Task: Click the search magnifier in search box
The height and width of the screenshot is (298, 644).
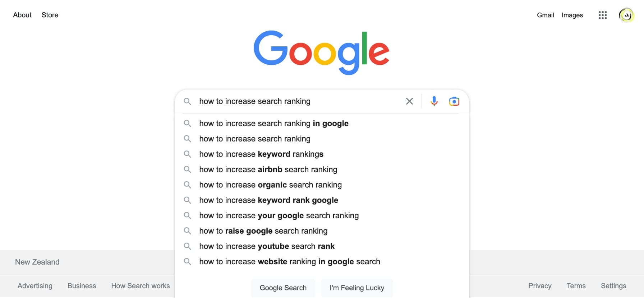Action: (x=187, y=101)
